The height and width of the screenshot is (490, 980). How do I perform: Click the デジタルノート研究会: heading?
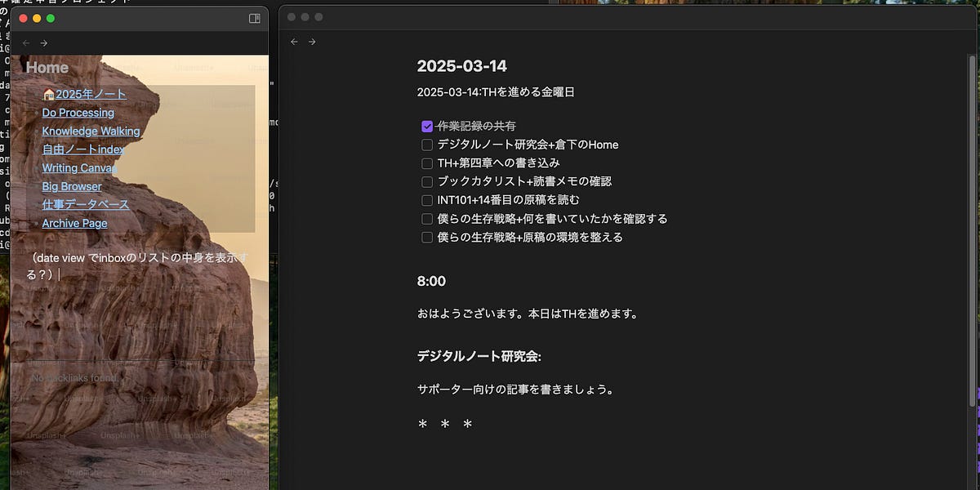click(x=479, y=357)
